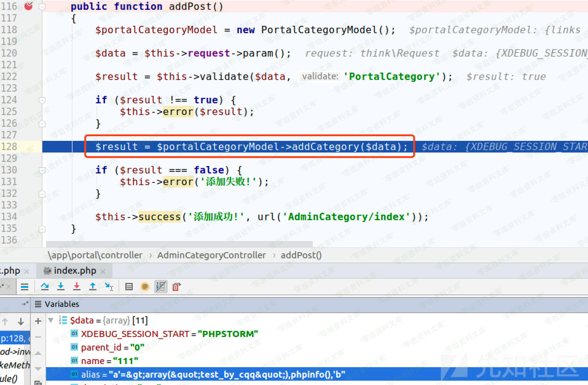Click AdminCategoryController in breadcrumb
The image size is (588, 385).
[211, 255]
